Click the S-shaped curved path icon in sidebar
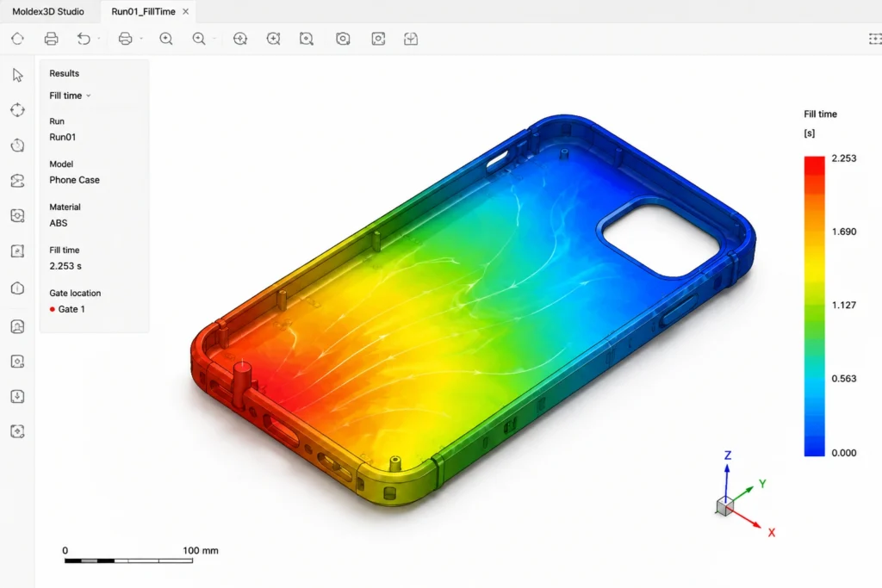 [x=17, y=181]
